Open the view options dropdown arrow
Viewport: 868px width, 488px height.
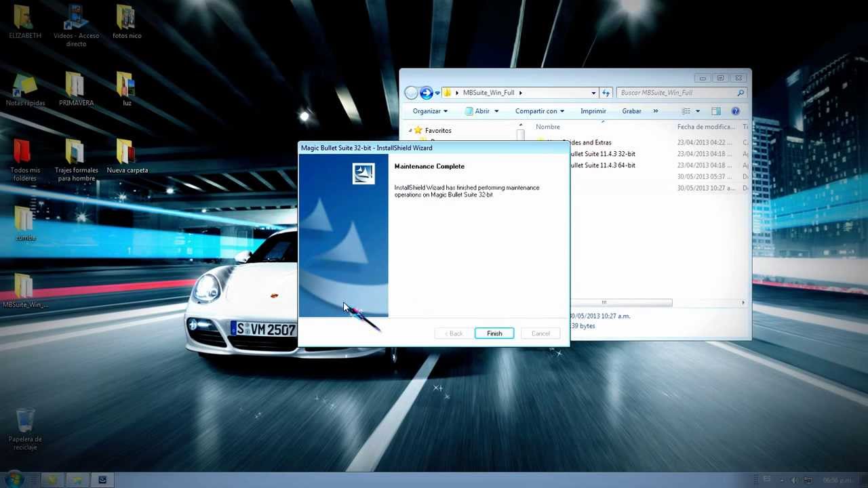click(697, 111)
